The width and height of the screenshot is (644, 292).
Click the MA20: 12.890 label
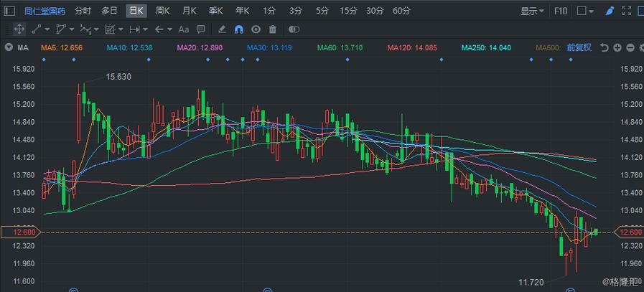coord(200,47)
